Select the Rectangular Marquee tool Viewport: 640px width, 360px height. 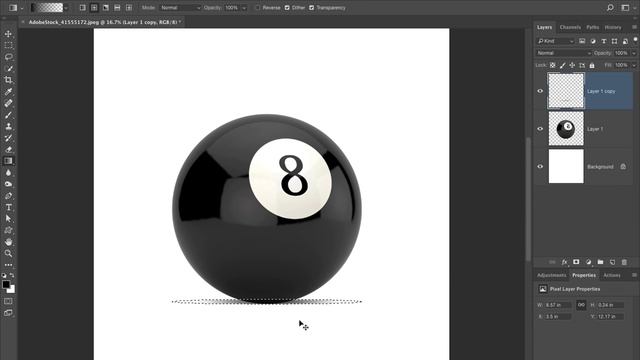tap(8, 45)
